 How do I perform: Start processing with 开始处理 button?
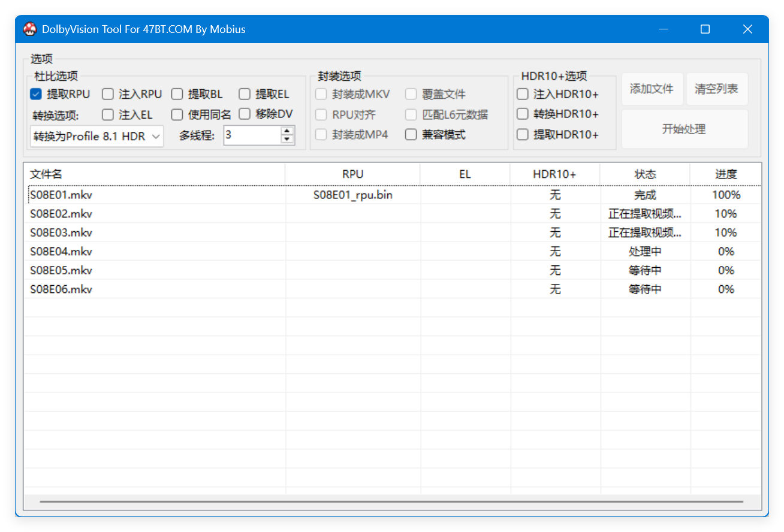click(684, 129)
